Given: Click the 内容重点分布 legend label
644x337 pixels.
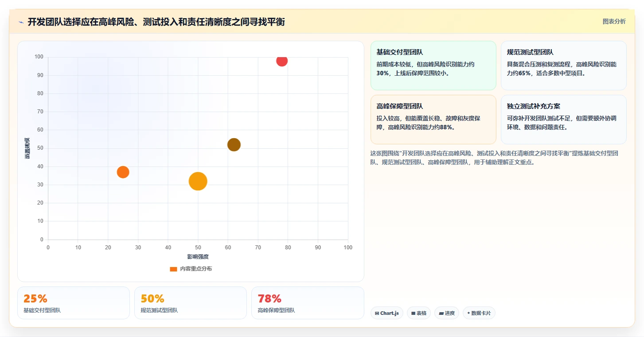Looking at the screenshot, I should click(x=195, y=269).
